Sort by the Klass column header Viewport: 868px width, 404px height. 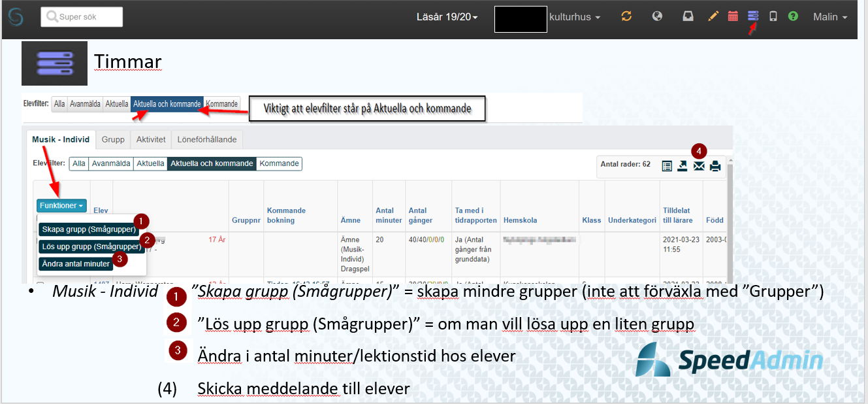[x=592, y=220]
